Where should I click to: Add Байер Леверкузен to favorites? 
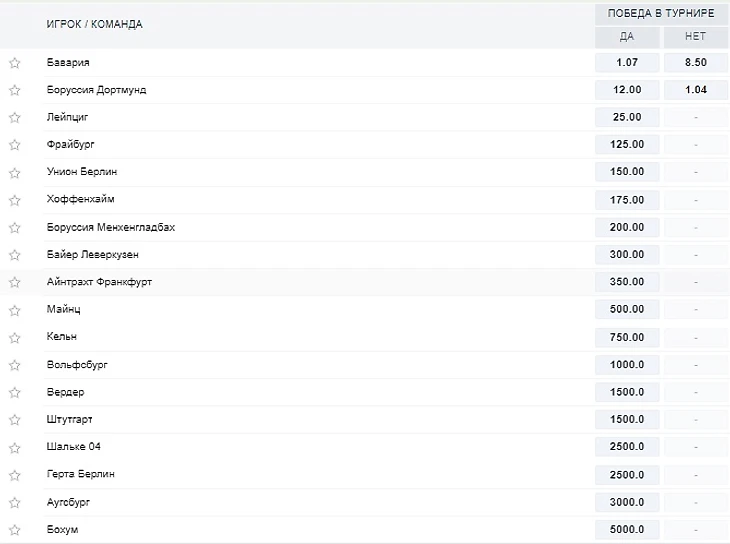(x=15, y=255)
